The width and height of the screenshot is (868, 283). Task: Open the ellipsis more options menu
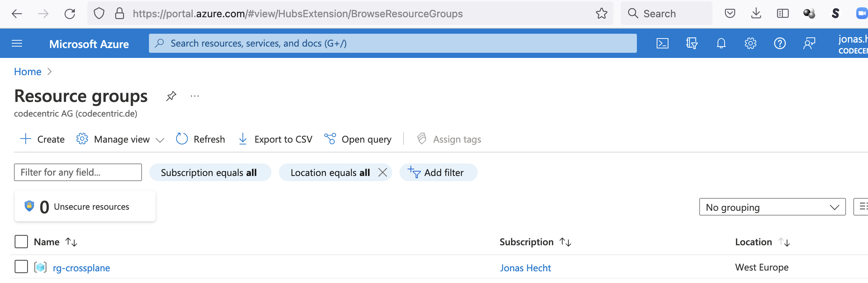click(195, 96)
